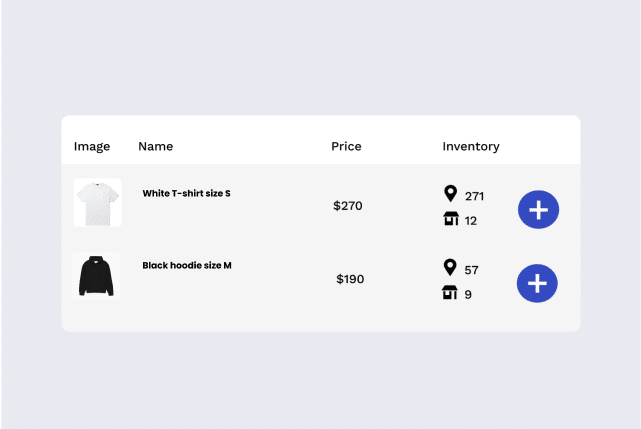Open the White T-shirt product thumbnail
This screenshot has height=429, width=641.
pyautogui.click(x=97, y=202)
